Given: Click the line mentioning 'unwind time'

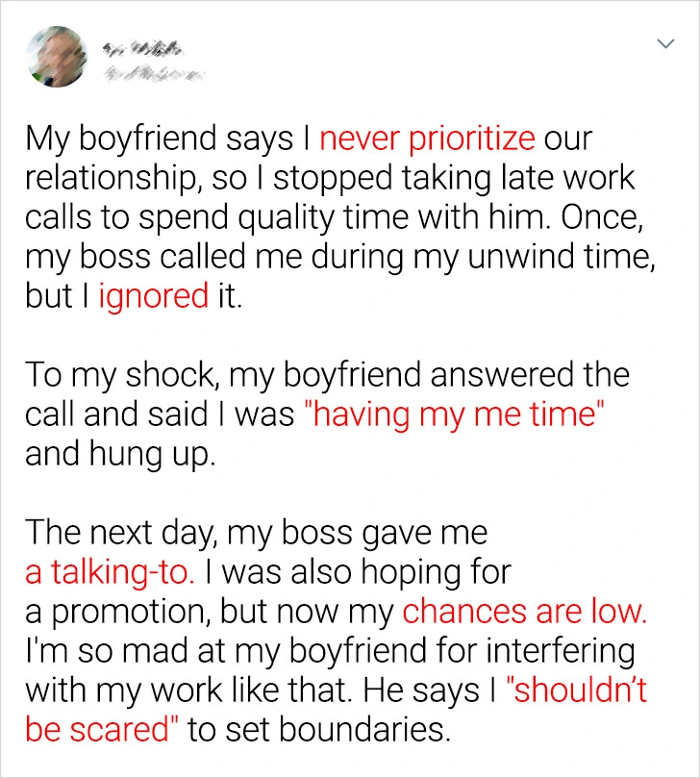Looking at the screenshot, I should click(x=328, y=257).
